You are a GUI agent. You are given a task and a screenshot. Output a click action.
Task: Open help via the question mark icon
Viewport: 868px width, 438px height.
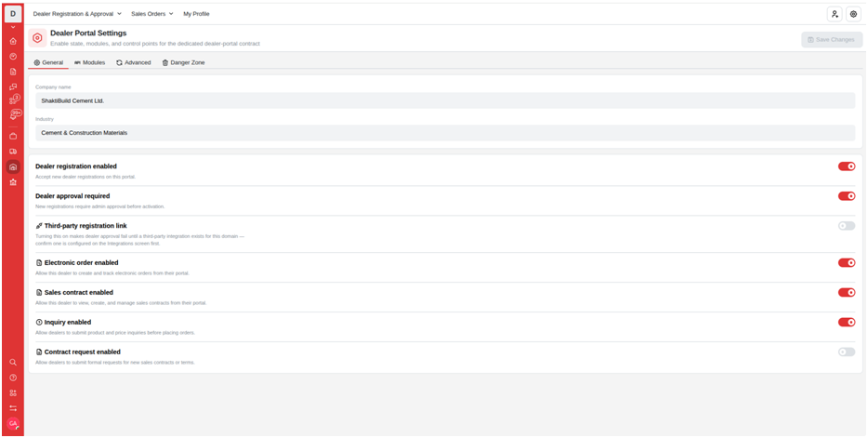(x=13, y=378)
